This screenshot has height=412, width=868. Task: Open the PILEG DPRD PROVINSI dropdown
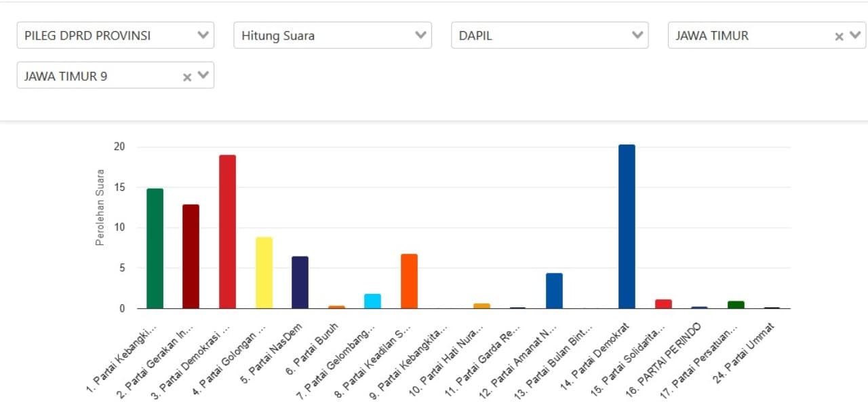(x=115, y=35)
